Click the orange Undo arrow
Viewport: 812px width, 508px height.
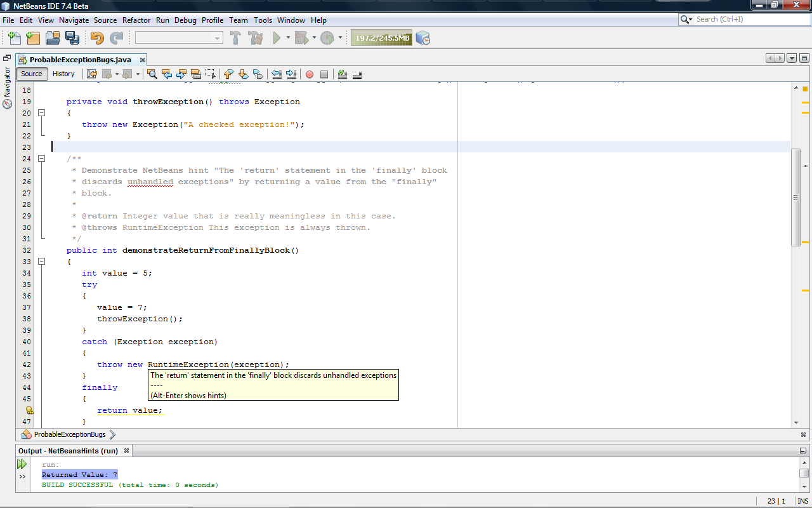tap(97, 38)
